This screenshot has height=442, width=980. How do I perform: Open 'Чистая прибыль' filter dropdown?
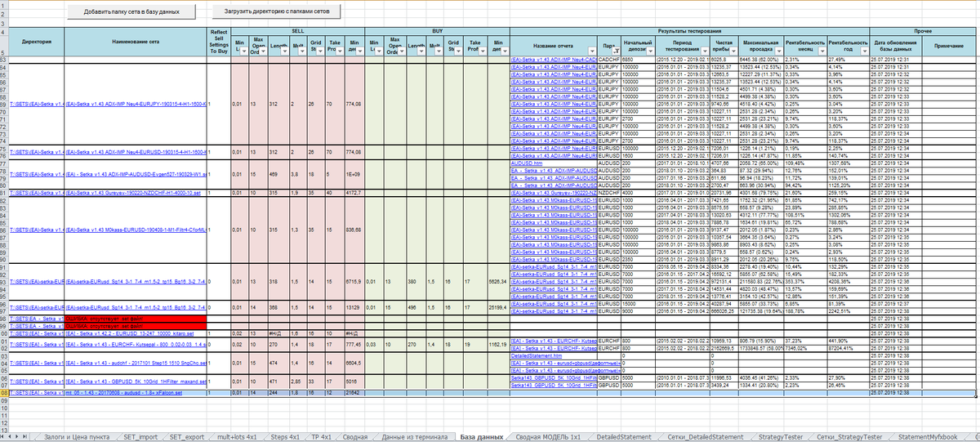coord(733,51)
